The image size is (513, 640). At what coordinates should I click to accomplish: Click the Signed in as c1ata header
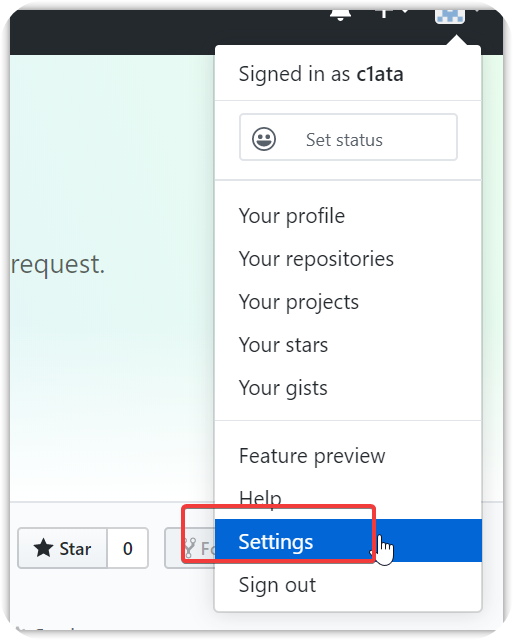click(321, 74)
